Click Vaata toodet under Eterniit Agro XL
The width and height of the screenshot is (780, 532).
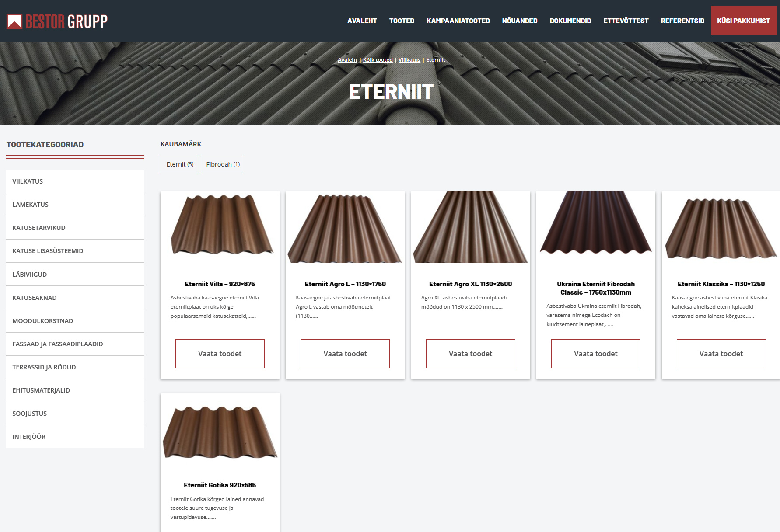click(x=471, y=354)
